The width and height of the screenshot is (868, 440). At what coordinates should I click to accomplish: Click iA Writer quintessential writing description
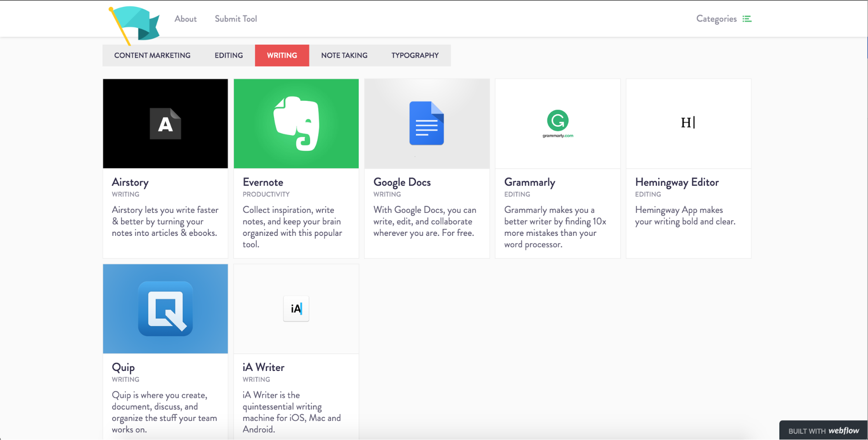click(x=292, y=412)
